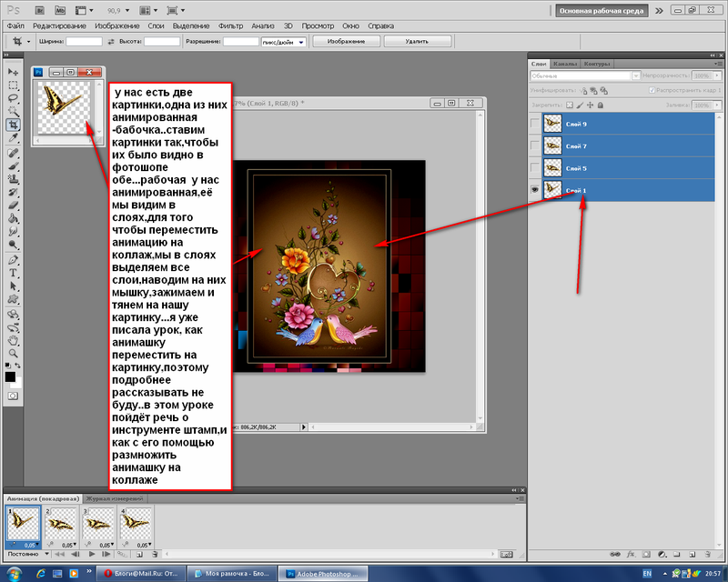Open Непрозрачность opacity slider arrow
This screenshot has width=728, height=582.
click(x=717, y=75)
